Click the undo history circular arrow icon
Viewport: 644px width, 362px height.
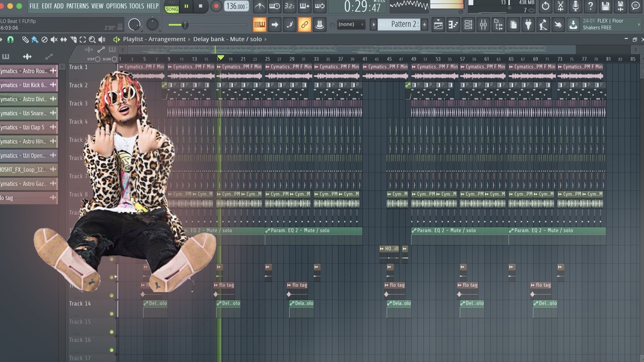(x=545, y=6)
